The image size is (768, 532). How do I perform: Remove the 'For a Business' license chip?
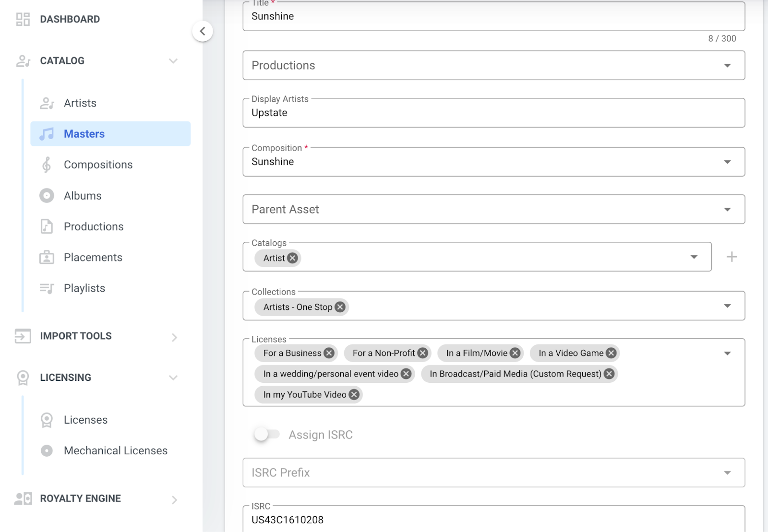329,353
